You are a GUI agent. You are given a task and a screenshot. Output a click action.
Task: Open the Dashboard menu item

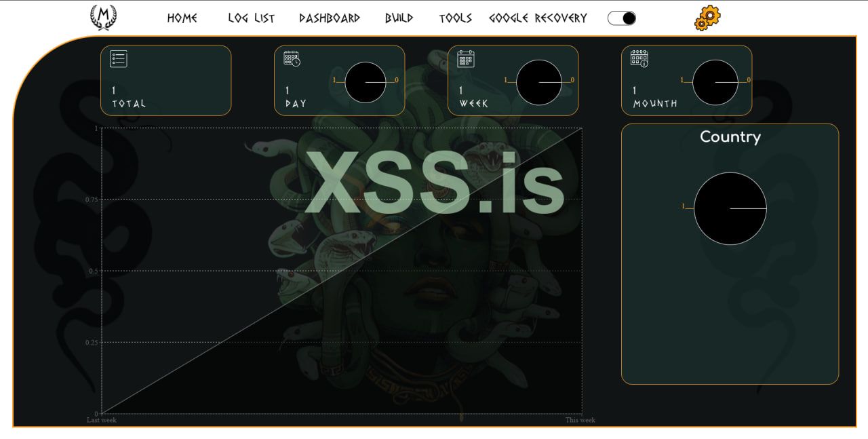click(330, 18)
